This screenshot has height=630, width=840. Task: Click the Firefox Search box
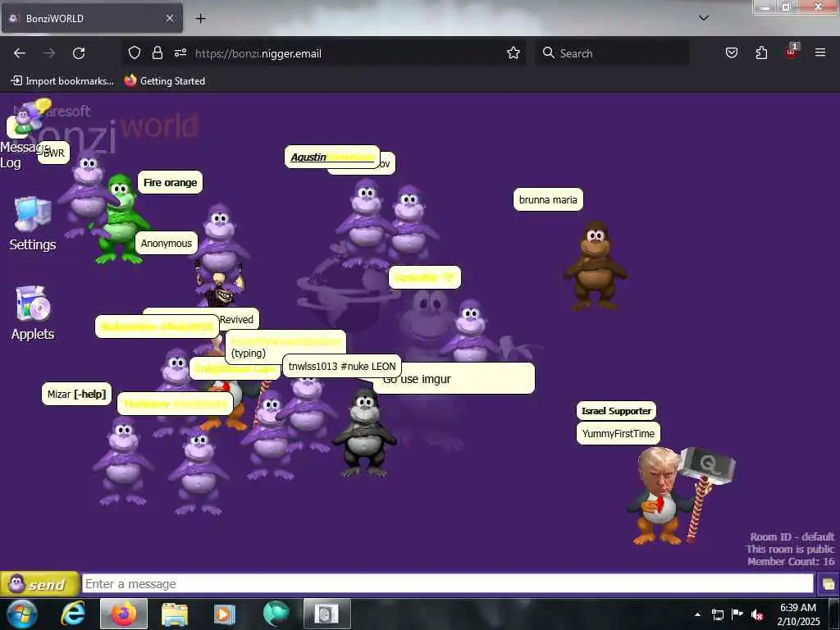[612, 53]
